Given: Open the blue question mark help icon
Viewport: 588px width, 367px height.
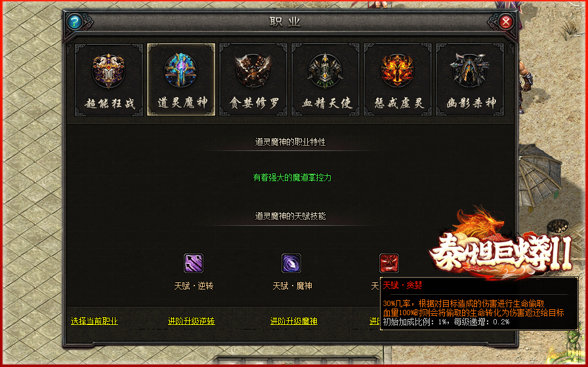Looking at the screenshot, I should click(75, 22).
